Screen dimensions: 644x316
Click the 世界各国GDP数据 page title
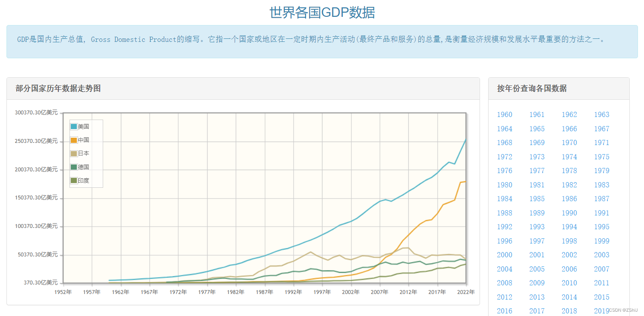(x=322, y=12)
